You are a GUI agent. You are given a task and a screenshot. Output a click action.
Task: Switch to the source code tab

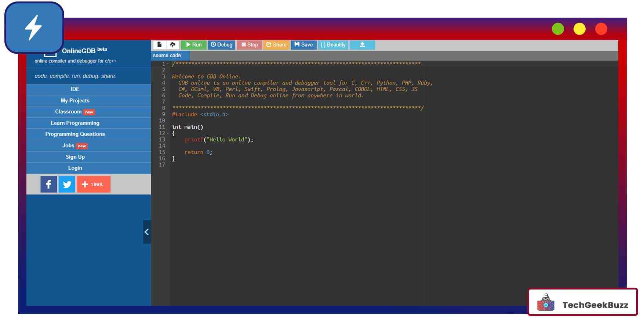coord(167,55)
